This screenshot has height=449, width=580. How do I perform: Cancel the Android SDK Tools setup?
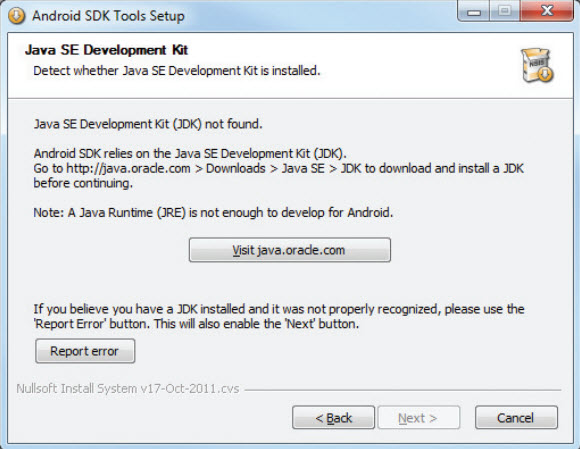pyautogui.click(x=516, y=418)
